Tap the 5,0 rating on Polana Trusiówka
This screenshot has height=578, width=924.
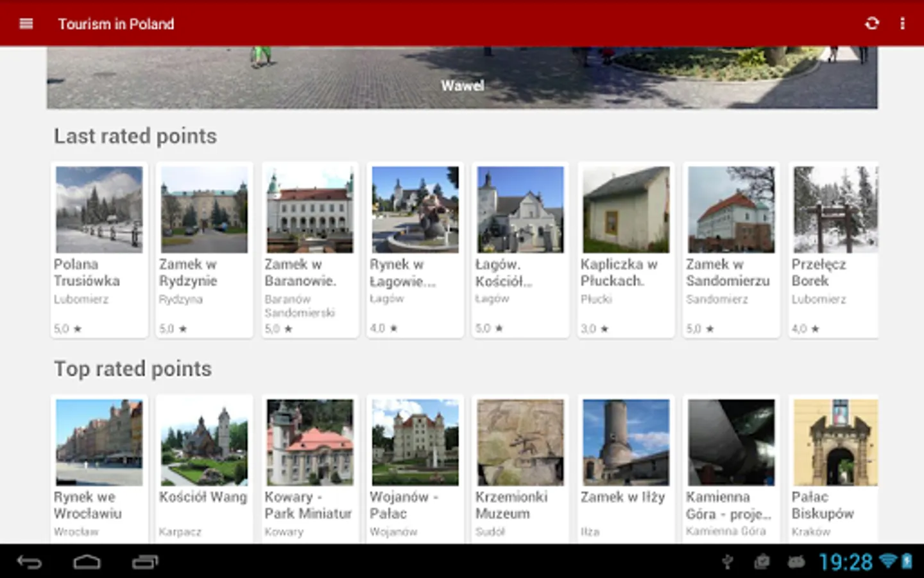pyautogui.click(x=68, y=329)
